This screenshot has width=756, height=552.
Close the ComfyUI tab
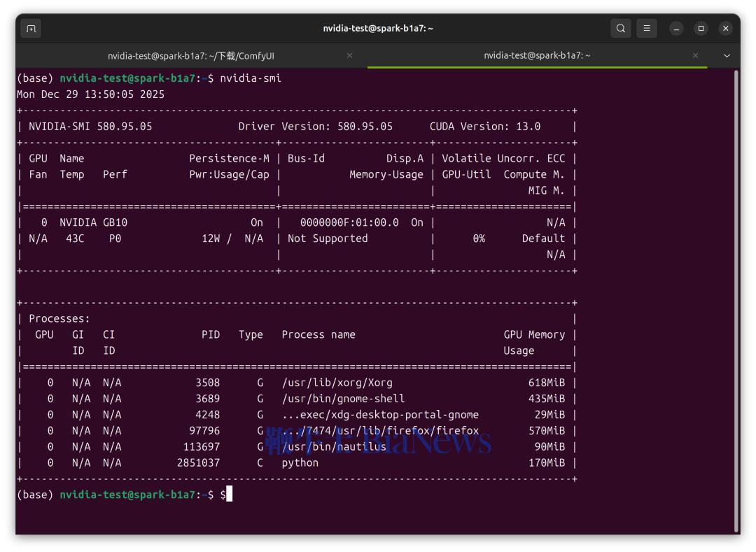click(x=349, y=55)
